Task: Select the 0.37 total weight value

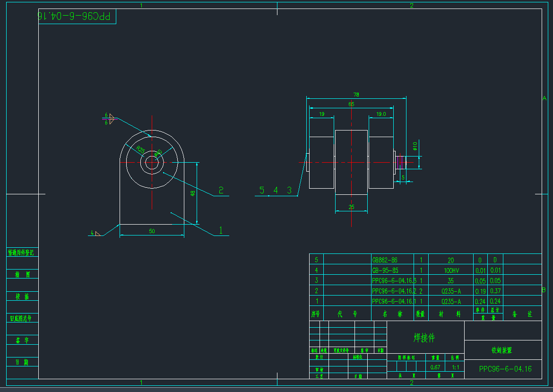Action: pyautogui.click(x=495, y=291)
